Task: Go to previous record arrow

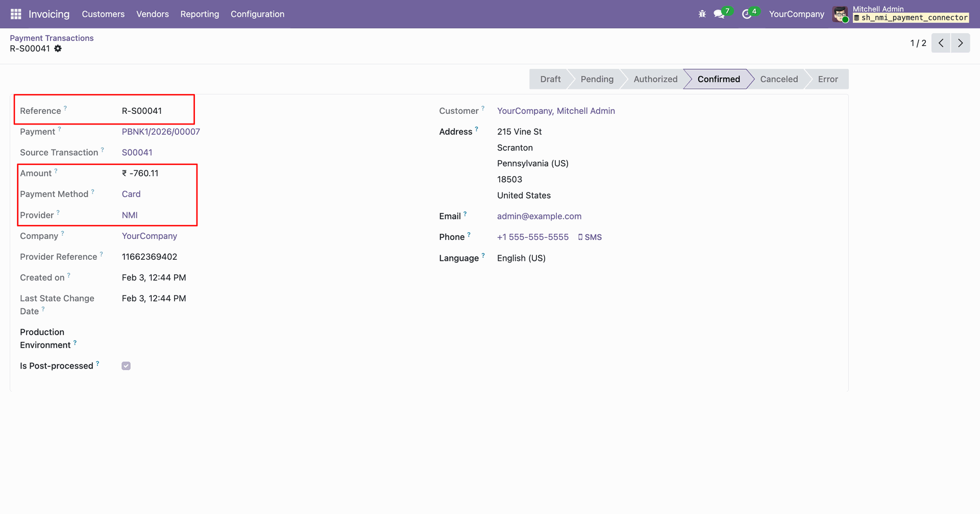Action: (x=941, y=43)
